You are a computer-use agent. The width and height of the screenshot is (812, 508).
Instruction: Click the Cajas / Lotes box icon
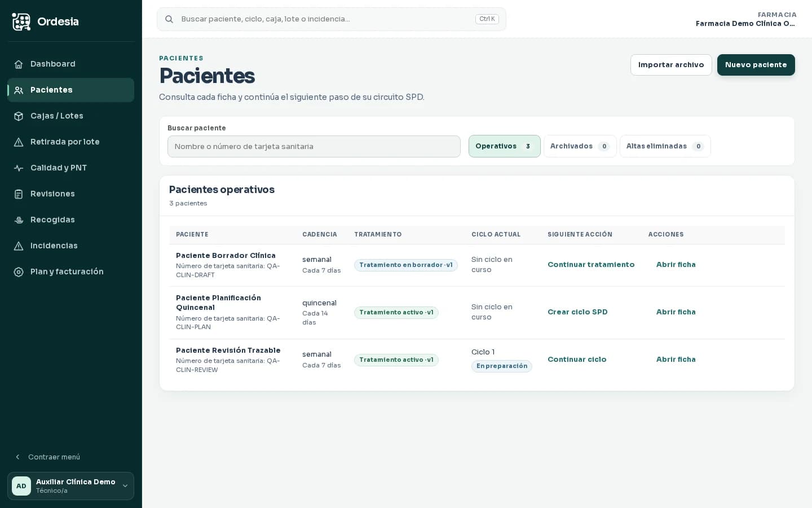point(19,116)
